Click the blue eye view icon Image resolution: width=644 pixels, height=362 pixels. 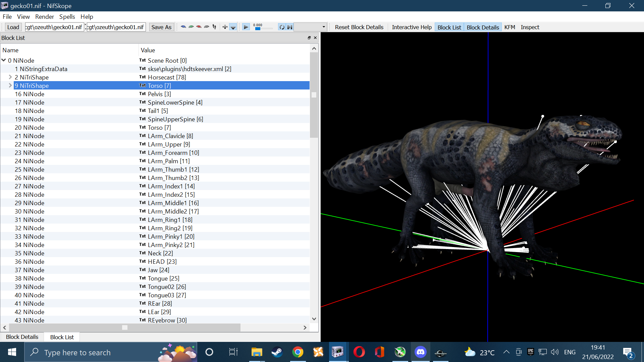point(183,27)
